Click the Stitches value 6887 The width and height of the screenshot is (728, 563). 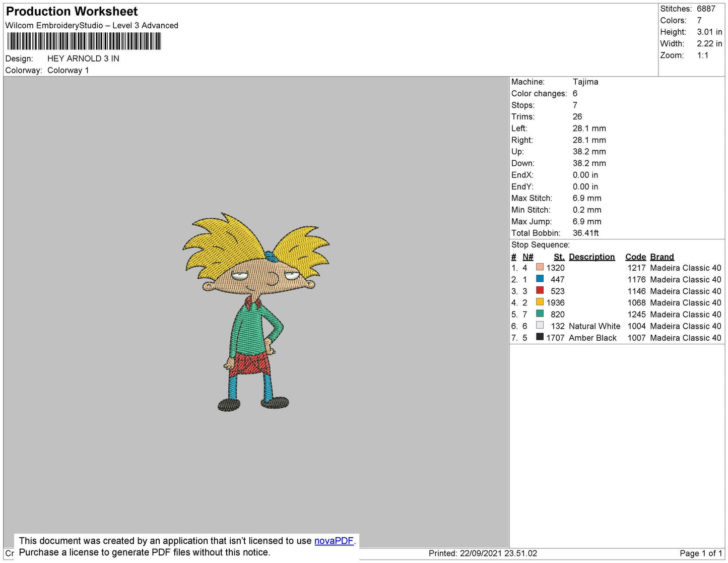click(x=706, y=9)
